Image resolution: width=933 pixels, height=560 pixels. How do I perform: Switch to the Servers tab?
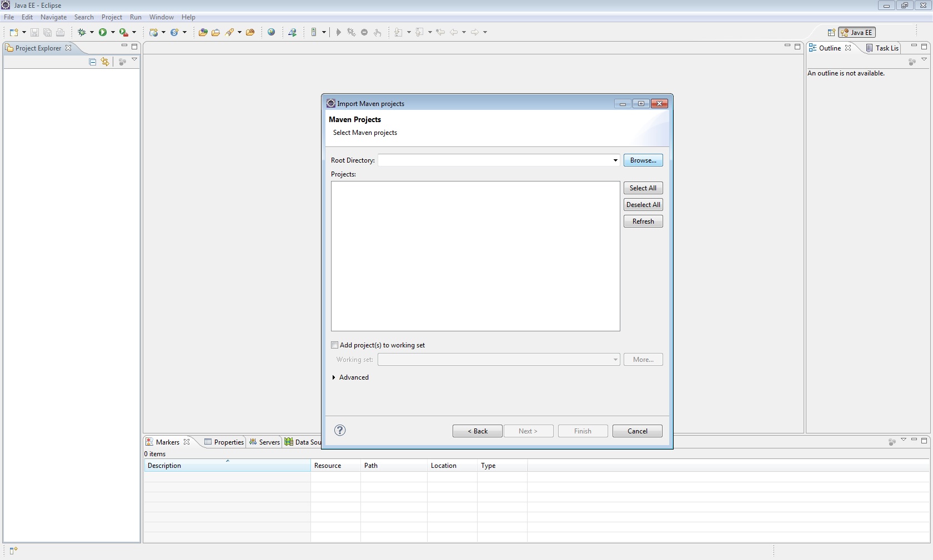tap(264, 442)
